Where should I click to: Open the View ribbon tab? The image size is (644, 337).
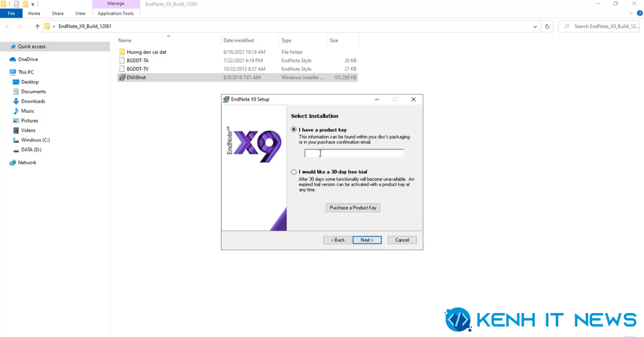click(x=80, y=13)
